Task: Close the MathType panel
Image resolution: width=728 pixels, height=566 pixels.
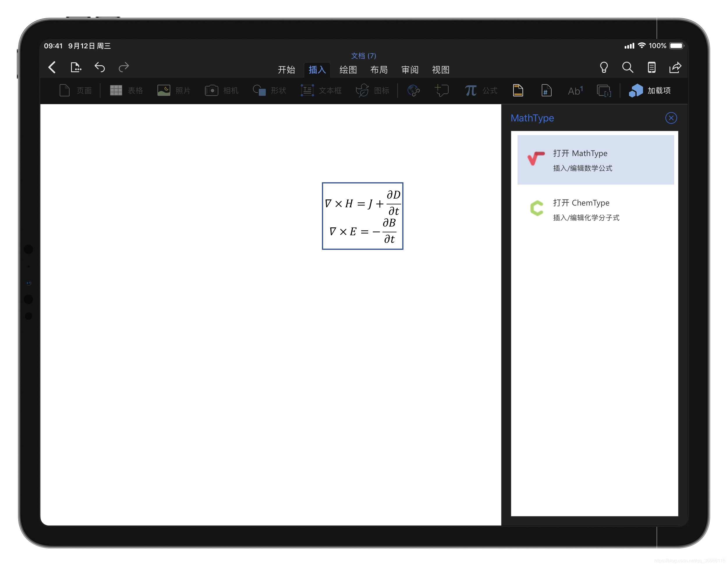Action: click(671, 118)
